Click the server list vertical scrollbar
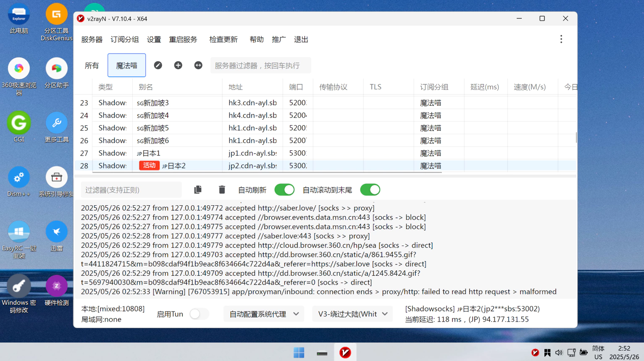 pyautogui.click(x=576, y=138)
